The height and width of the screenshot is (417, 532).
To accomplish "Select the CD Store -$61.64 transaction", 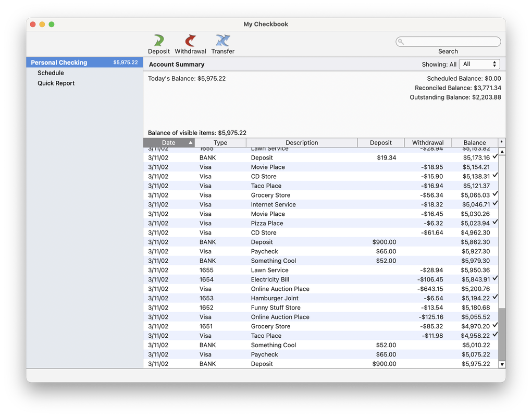I will tap(321, 232).
